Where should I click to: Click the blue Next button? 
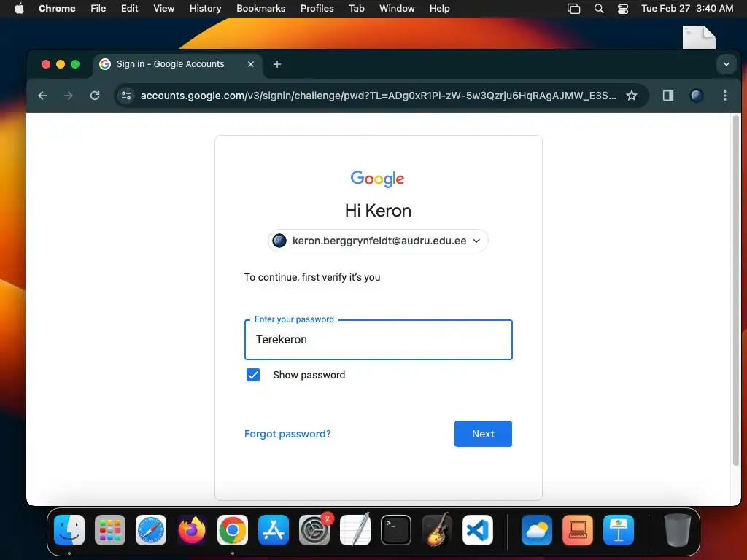pos(483,434)
